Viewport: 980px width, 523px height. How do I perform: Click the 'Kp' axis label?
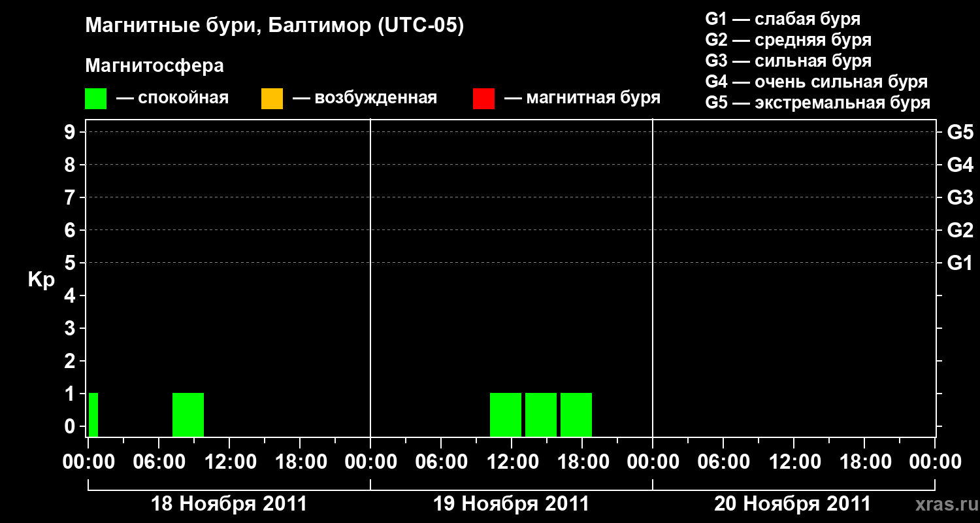click(x=41, y=280)
